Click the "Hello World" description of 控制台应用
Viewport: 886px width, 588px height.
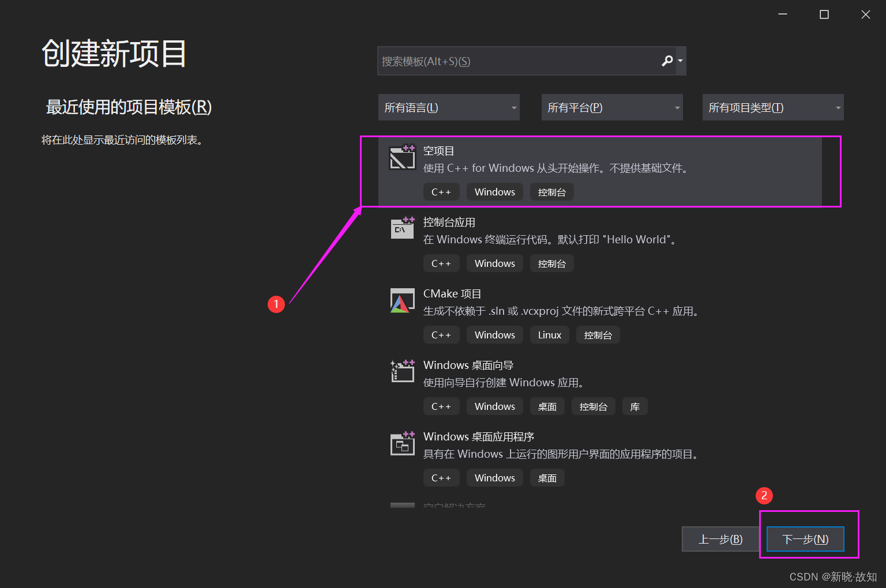click(551, 240)
